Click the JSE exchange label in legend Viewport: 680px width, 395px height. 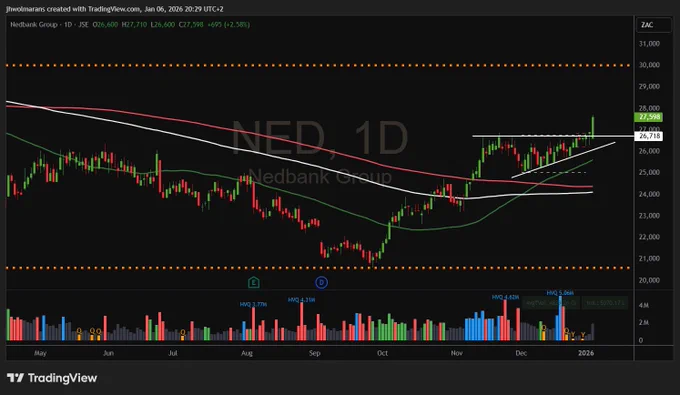83,25
